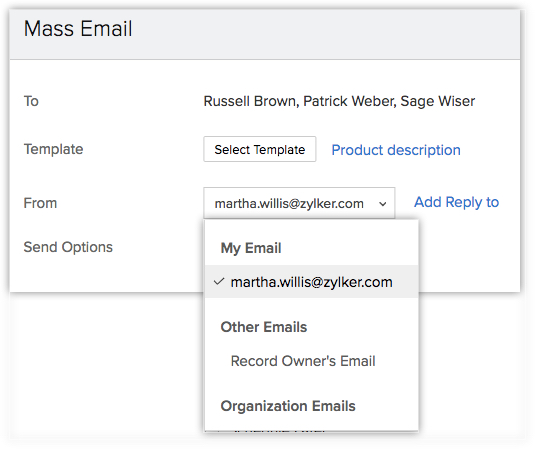Click the To field label
This screenshot has height=449, width=535.
click(x=31, y=101)
